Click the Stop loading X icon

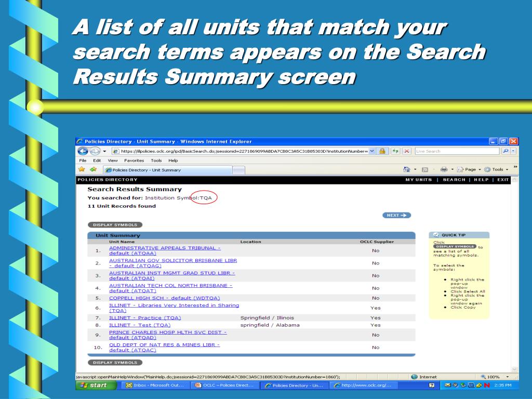406,151
